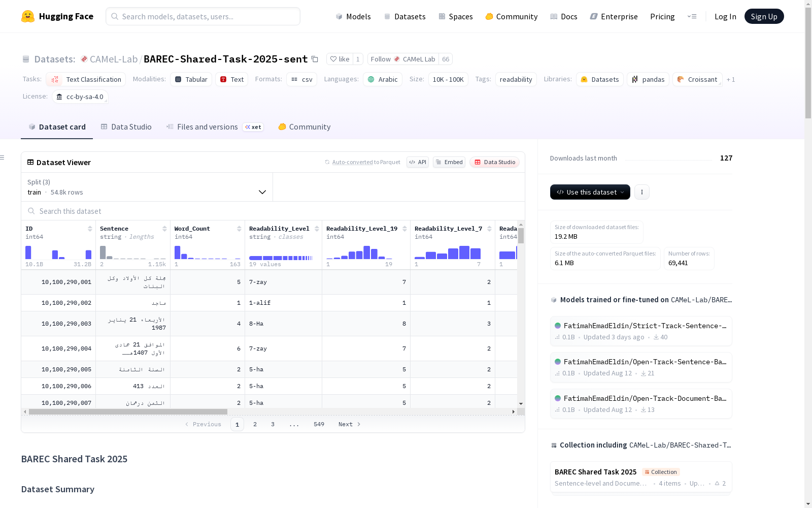Screen dimensions: 812x508
Task: Open the BAREC Shared Task 2025 collection
Action: pos(641,477)
